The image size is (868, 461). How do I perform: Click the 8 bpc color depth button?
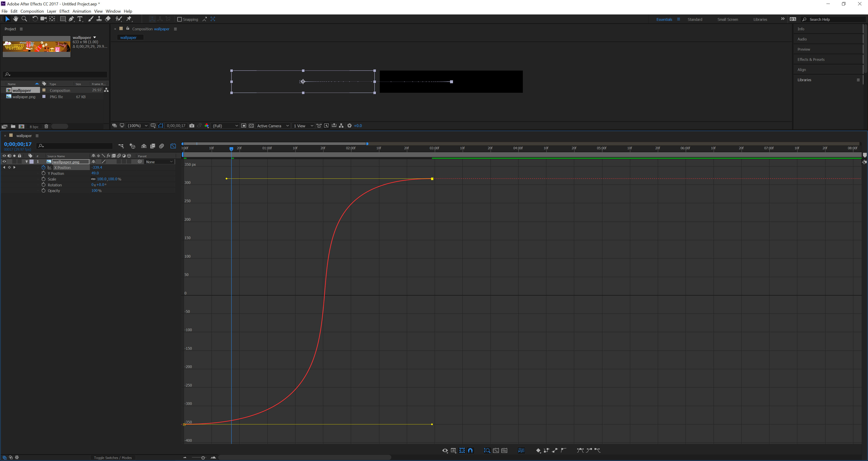(34, 127)
